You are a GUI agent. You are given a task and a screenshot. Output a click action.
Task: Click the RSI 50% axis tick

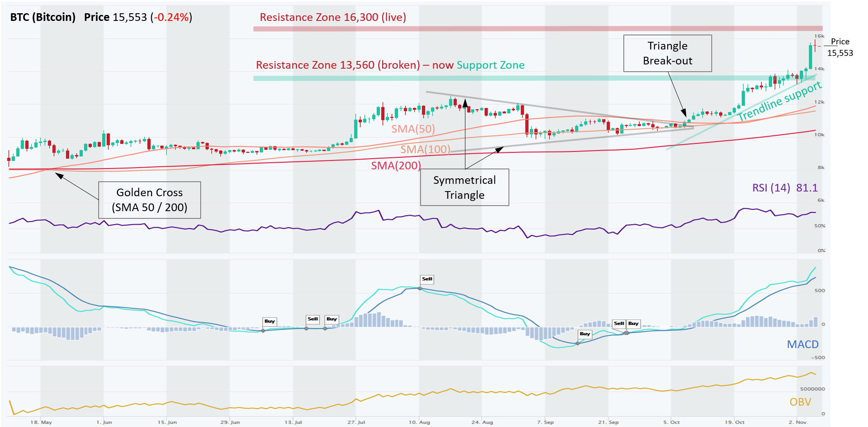[820, 226]
